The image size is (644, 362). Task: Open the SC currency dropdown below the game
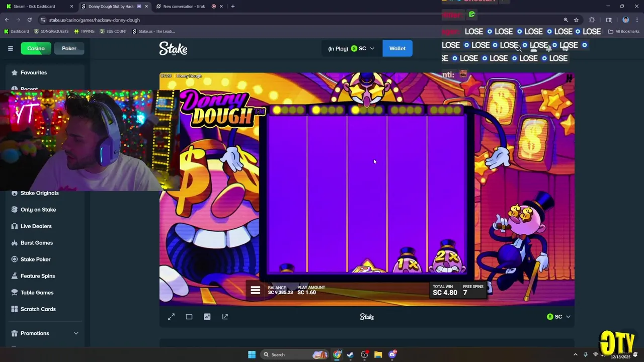click(558, 317)
